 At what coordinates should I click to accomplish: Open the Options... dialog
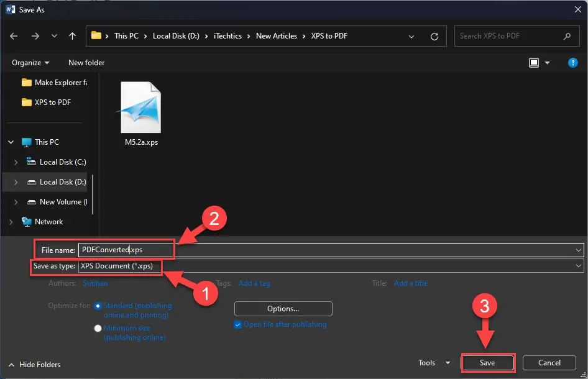click(x=283, y=309)
